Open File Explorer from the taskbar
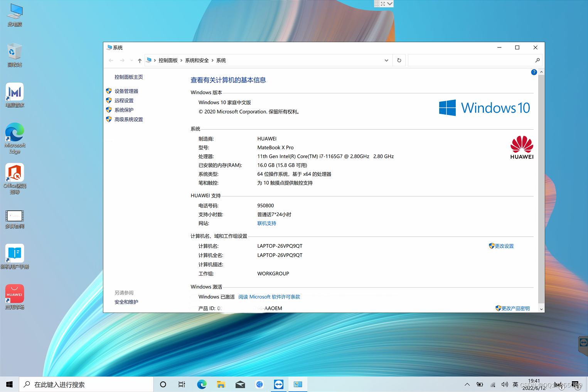This screenshot has width=588, height=392. [x=221, y=384]
